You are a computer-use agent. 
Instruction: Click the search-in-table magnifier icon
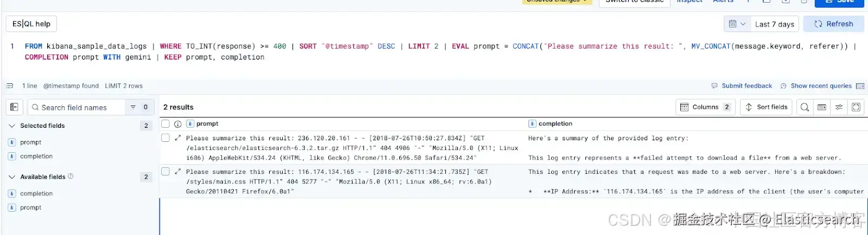pos(805,107)
